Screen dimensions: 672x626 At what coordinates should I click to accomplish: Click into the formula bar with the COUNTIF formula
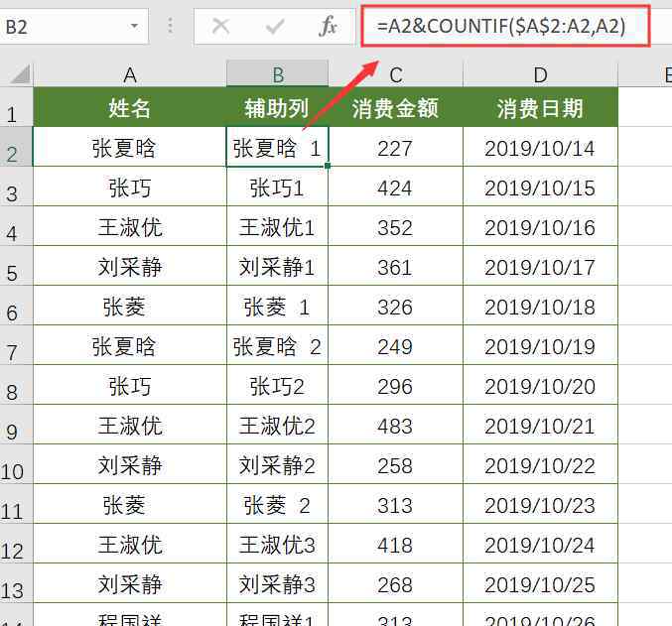click(505, 26)
